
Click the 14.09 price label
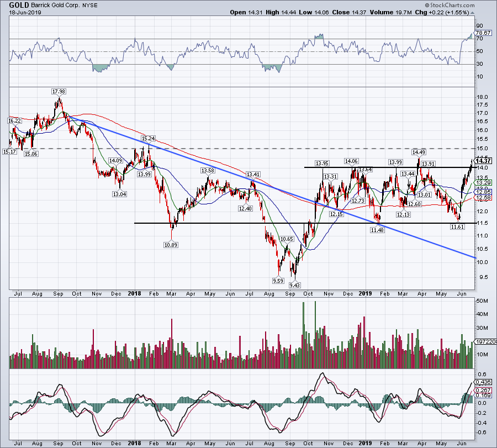[116, 161]
